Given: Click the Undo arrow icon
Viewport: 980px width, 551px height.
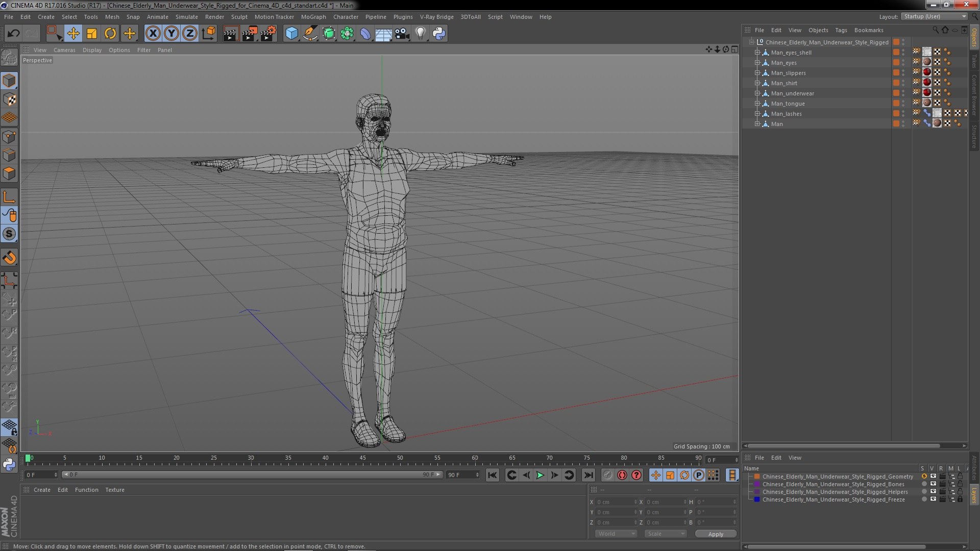Looking at the screenshot, I should 13,34.
